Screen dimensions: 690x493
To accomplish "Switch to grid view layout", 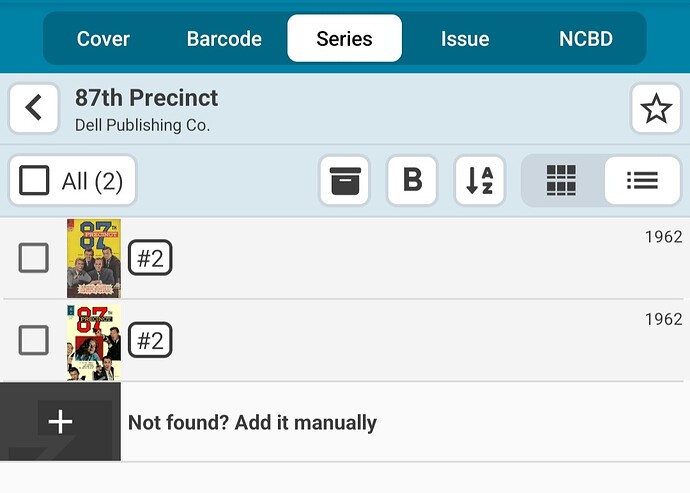I will tap(562, 181).
